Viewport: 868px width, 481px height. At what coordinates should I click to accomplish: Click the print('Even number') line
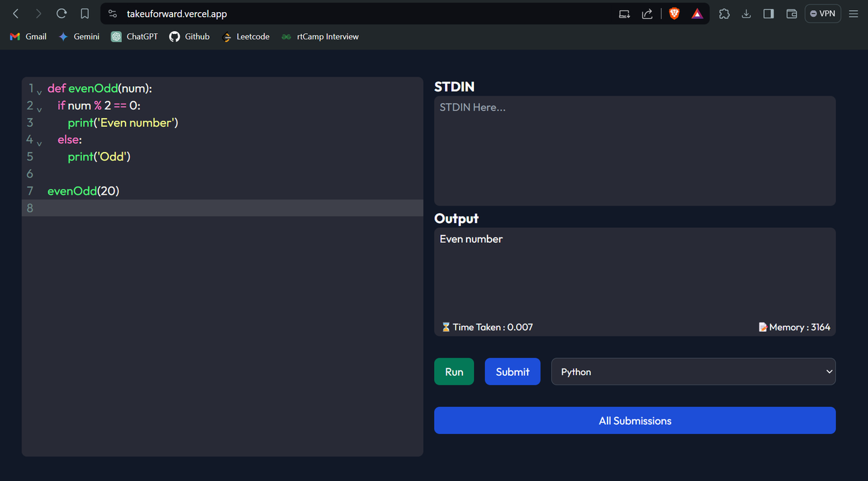coord(123,123)
